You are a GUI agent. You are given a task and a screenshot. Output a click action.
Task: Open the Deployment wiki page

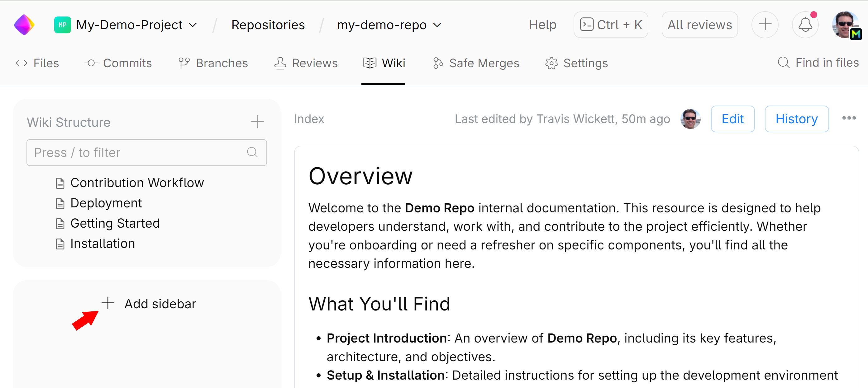[106, 203]
